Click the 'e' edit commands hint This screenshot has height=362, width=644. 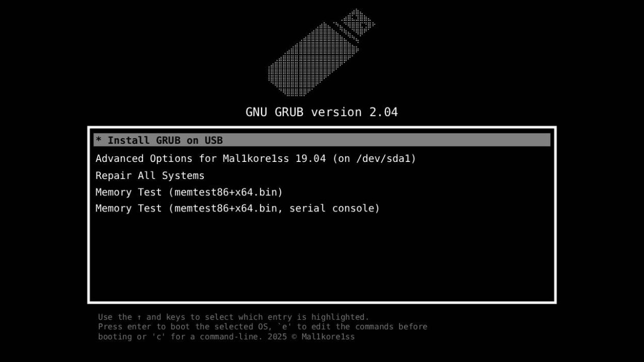[x=285, y=326]
